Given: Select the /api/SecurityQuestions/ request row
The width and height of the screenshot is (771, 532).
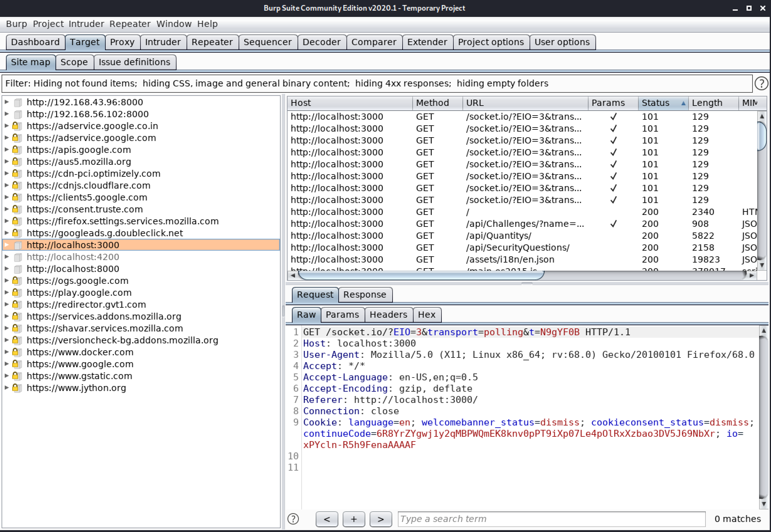Looking at the screenshot, I should point(518,248).
